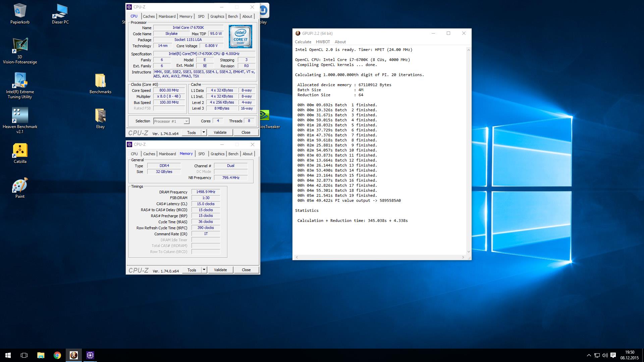Open SPD tab in top CPU-Z

coord(201,16)
